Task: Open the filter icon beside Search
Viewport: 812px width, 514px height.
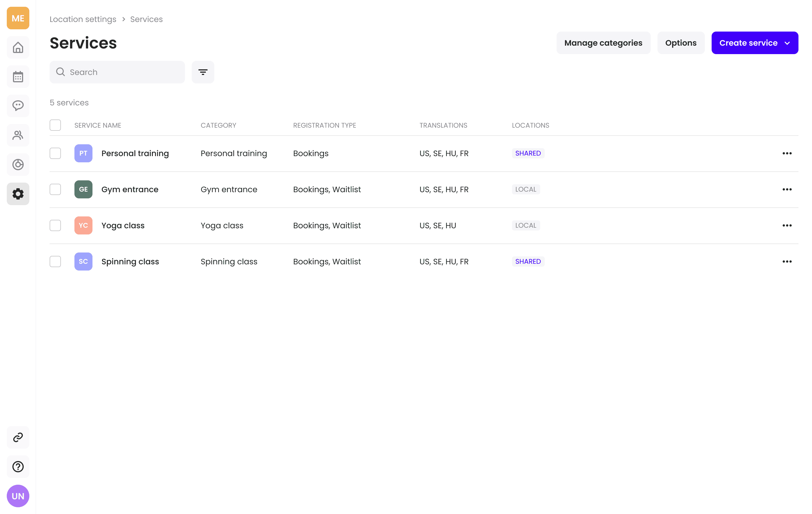Action: (x=203, y=72)
